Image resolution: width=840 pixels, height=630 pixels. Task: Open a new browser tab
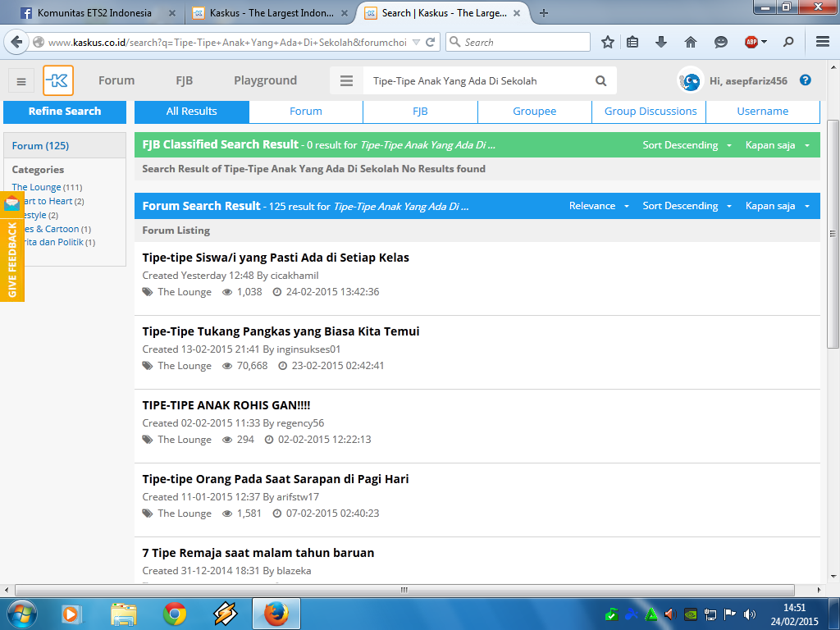pyautogui.click(x=544, y=13)
